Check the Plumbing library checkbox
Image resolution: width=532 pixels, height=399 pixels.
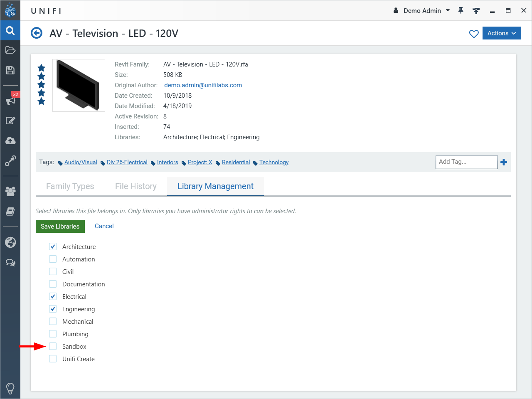pos(53,334)
